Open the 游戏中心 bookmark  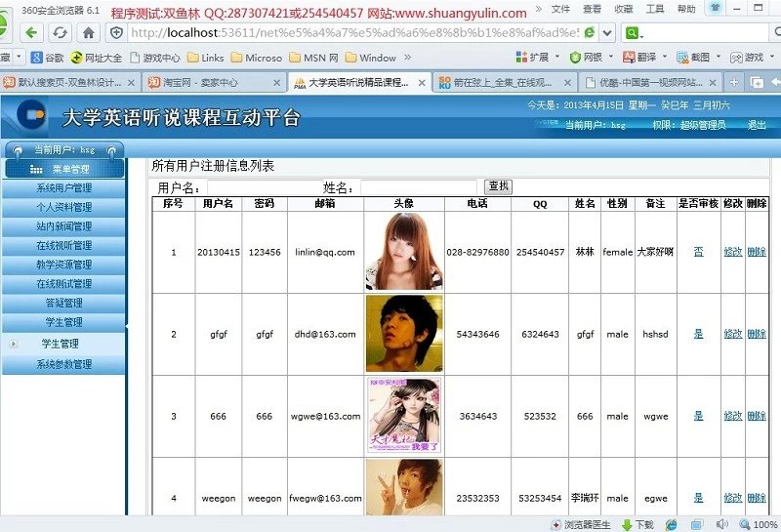(x=155, y=58)
